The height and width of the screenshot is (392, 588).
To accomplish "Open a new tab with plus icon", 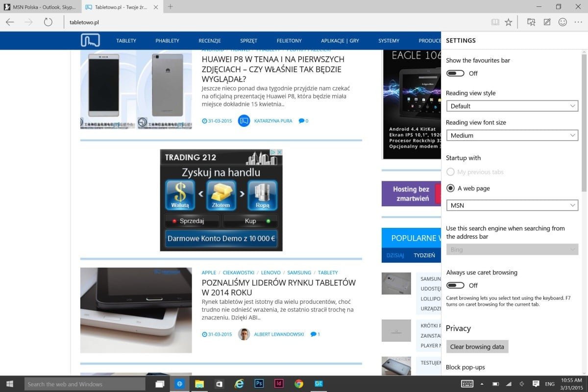I will click(x=171, y=6).
